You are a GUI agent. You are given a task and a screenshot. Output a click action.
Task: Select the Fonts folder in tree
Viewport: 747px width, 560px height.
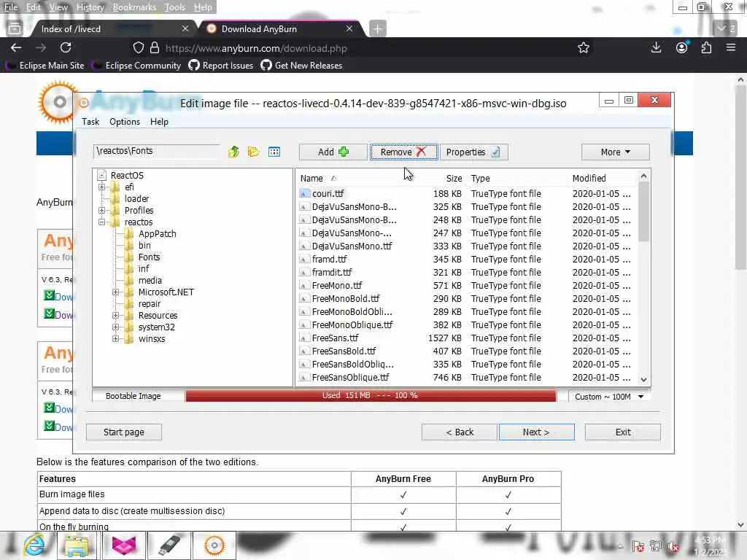click(149, 257)
